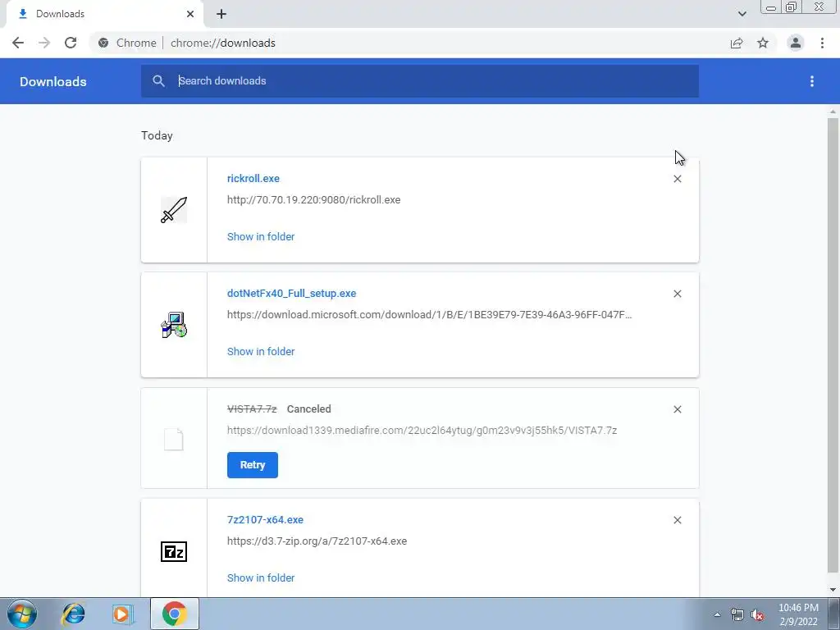Open the rickroll.exe file link
The width and height of the screenshot is (840, 630).
point(253,178)
